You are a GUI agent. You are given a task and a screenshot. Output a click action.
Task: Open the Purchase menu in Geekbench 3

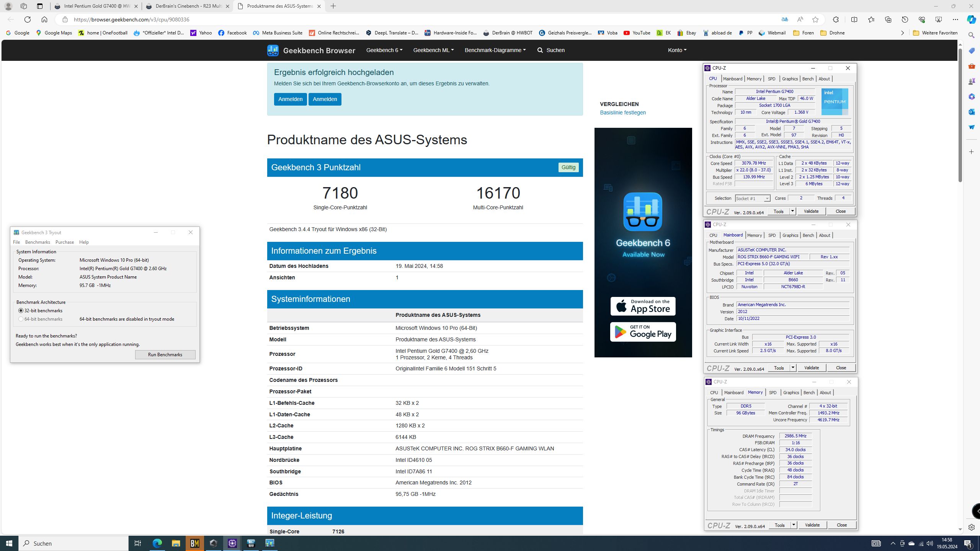click(64, 242)
